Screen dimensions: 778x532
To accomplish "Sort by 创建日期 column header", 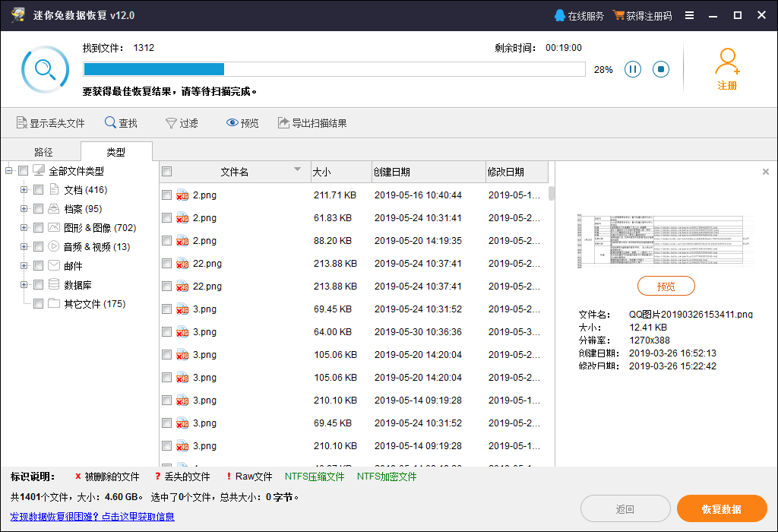I will [429, 172].
